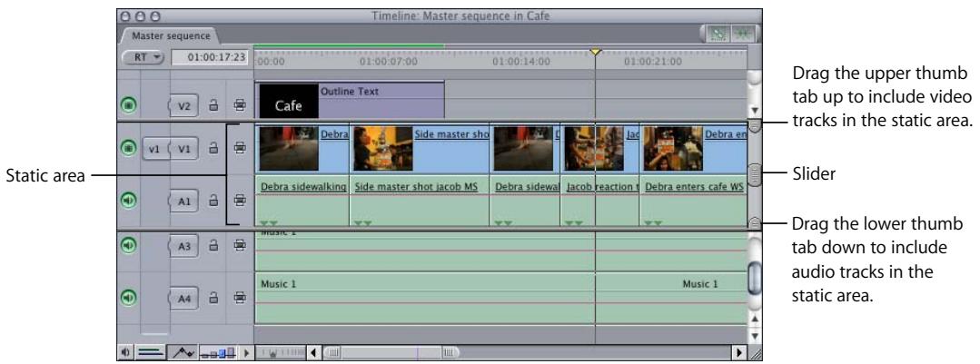Hide the V2 video track
Image resolution: width=980 pixels, height=364 pixels.
click(128, 106)
